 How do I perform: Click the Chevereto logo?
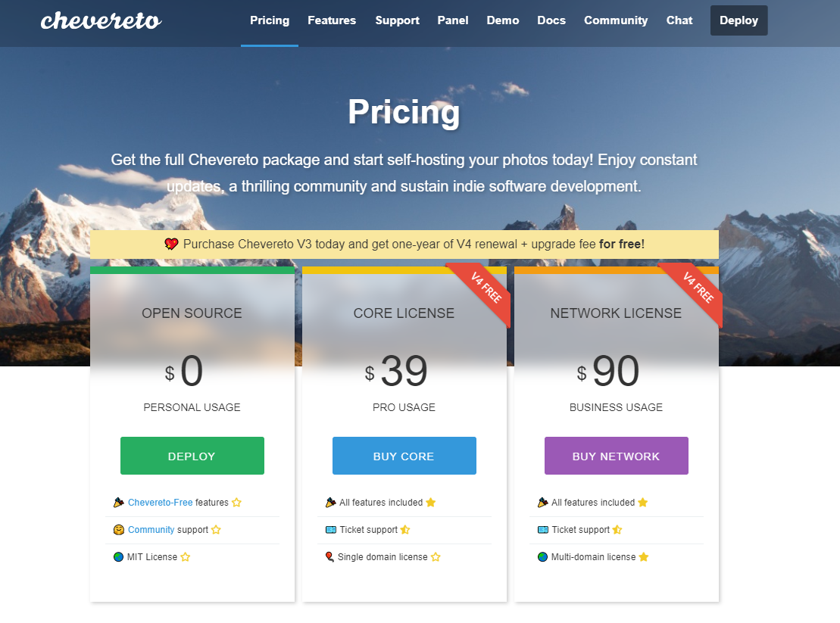coord(101,20)
